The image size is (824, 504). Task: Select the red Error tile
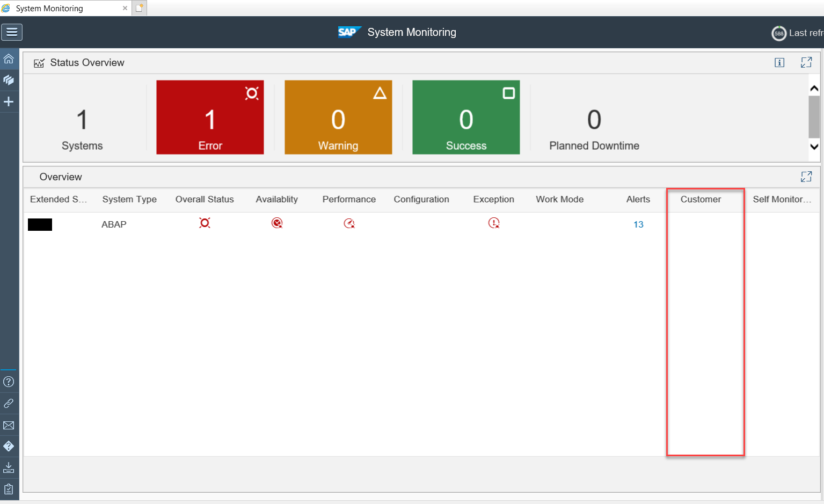(x=210, y=117)
